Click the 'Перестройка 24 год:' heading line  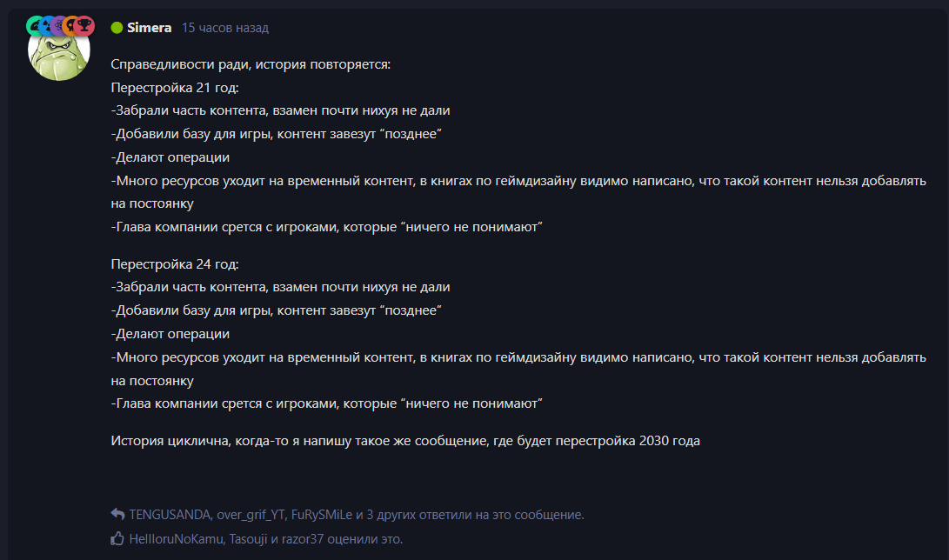(x=175, y=264)
